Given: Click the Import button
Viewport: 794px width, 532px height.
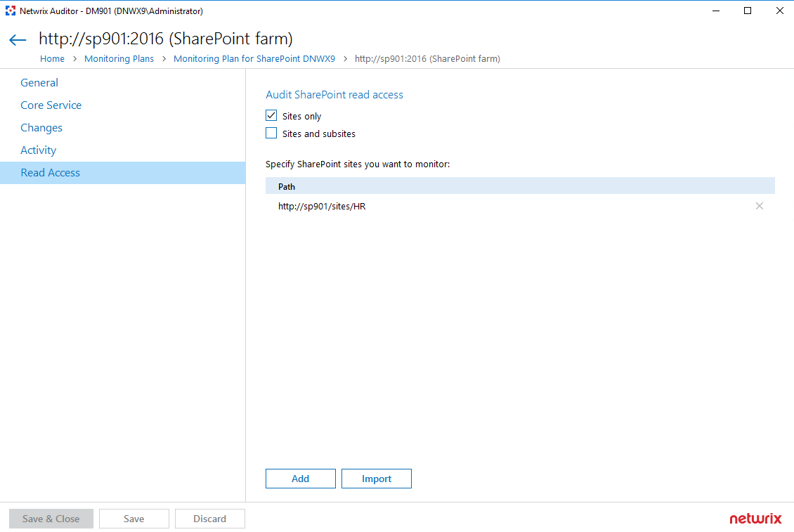Looking at the screenshot, I should 376,479.
